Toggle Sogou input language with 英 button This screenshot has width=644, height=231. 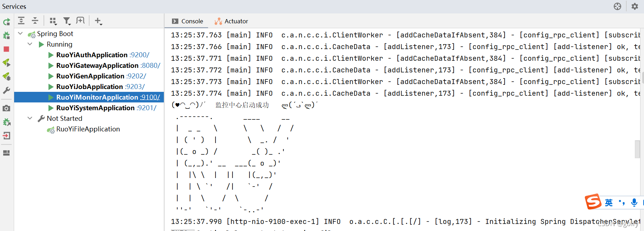(609, 202)
